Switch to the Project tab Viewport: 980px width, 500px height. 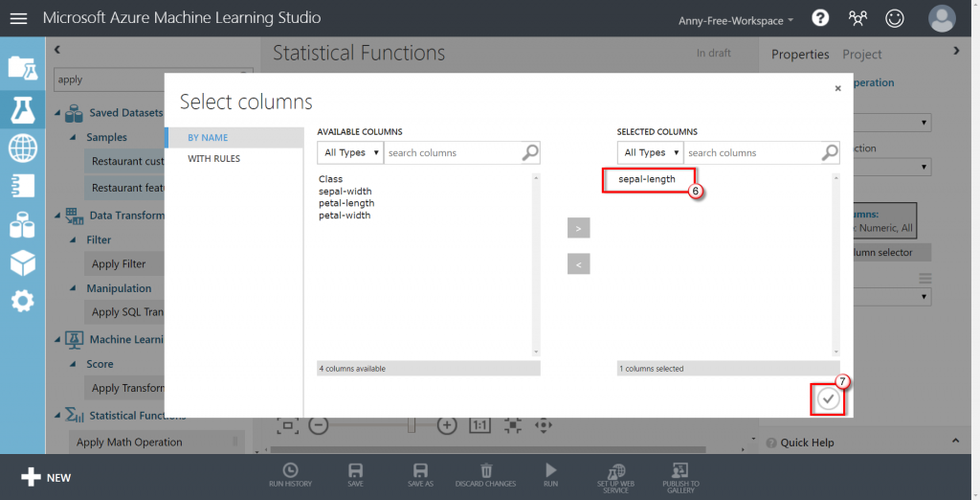pos(862,55)
